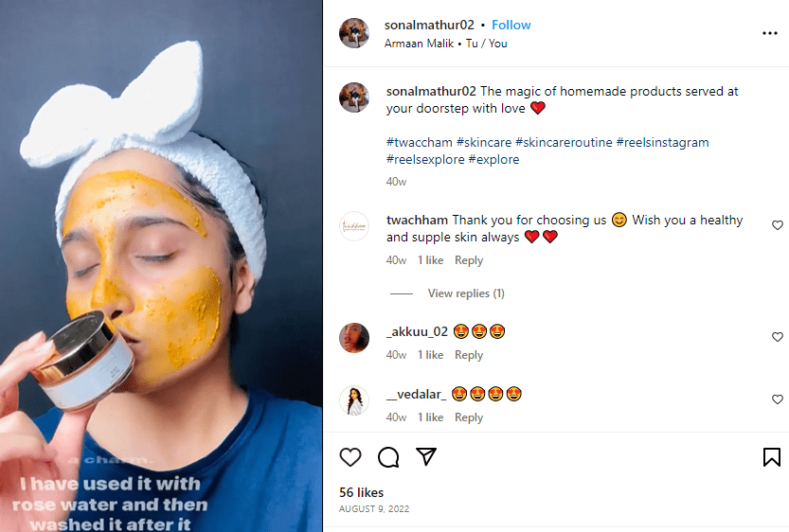Open the _akkuu_02 profile avatar
The height and width of the screenshot is (532, 789).
[x=354, y=338]
